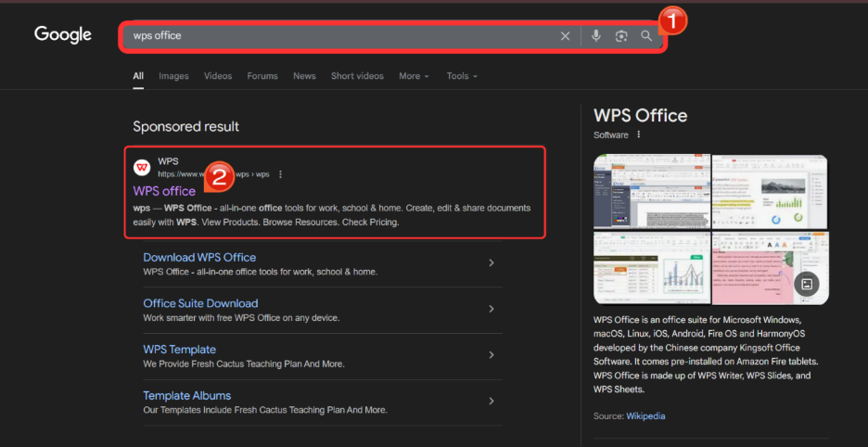
Task: Start voice search with the microphone icon
Action: pyautogui.click(x=595, y=36)
